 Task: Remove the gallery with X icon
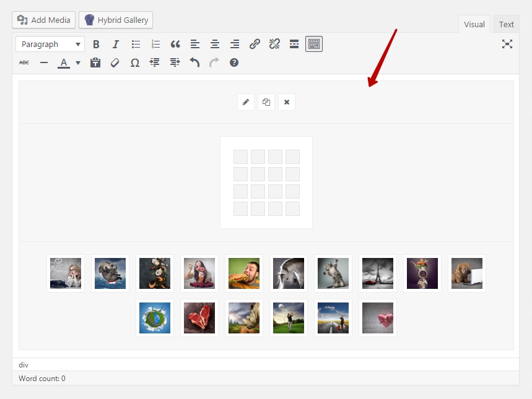(x=287, y=102)
